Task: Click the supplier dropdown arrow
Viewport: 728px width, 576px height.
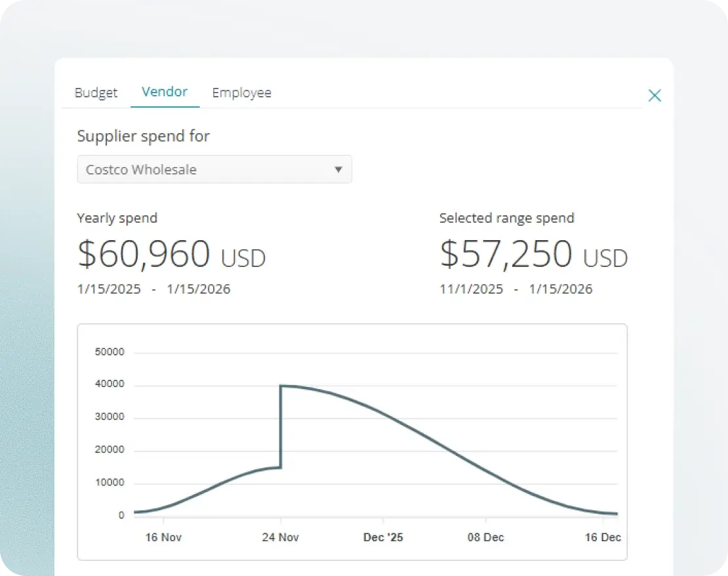Action: click(338, 169)
